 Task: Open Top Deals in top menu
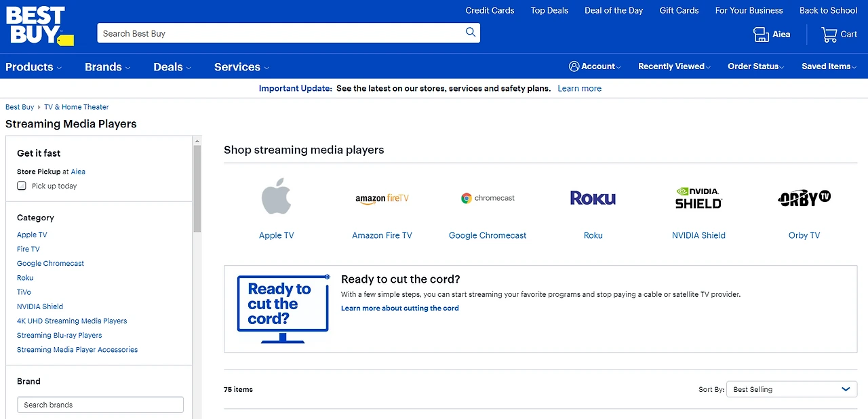(549, 10)
